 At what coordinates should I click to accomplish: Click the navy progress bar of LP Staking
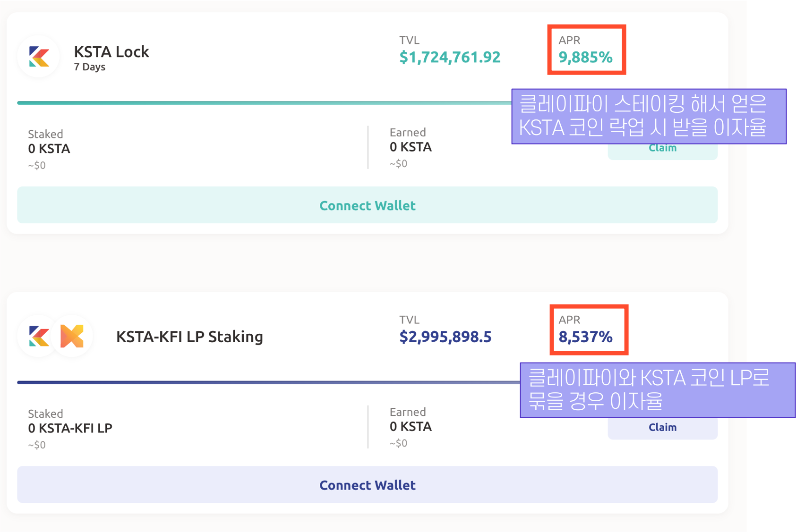(269, 382)
